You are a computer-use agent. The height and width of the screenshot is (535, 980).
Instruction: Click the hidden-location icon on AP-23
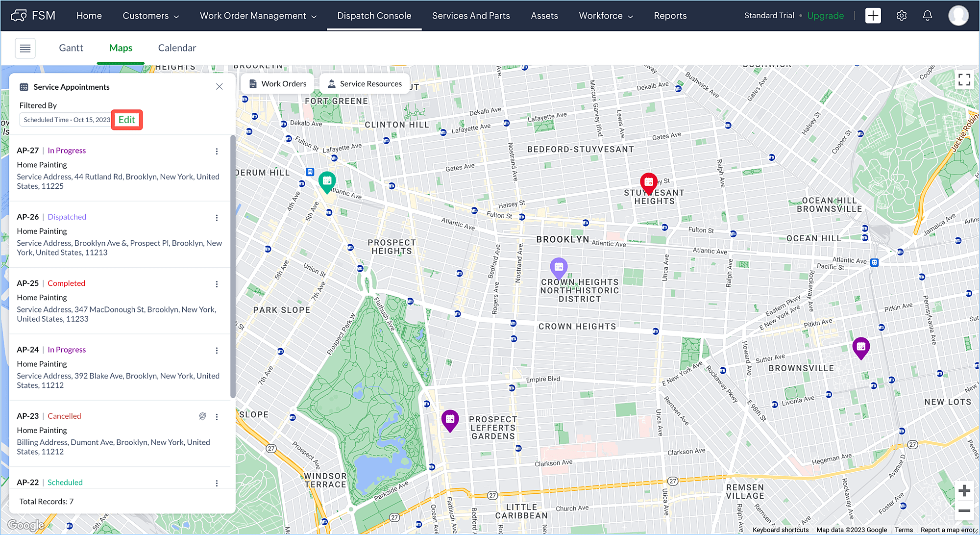point(202,416)
